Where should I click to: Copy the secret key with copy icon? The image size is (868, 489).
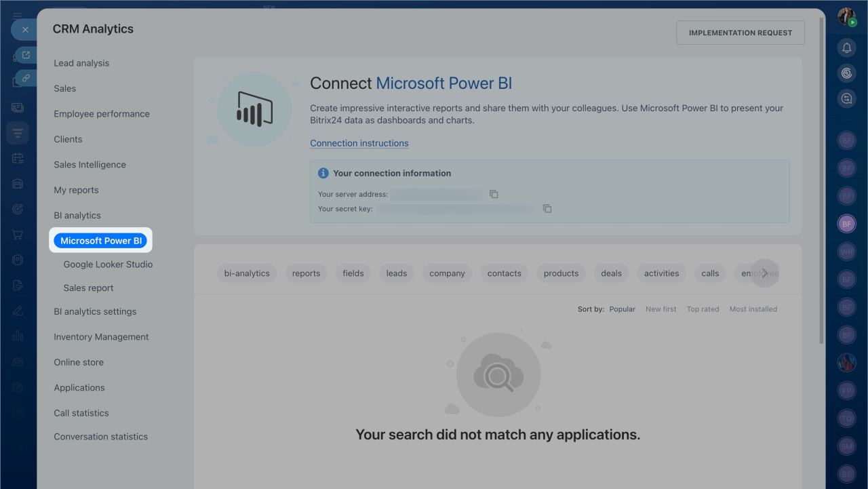point(547,209)
